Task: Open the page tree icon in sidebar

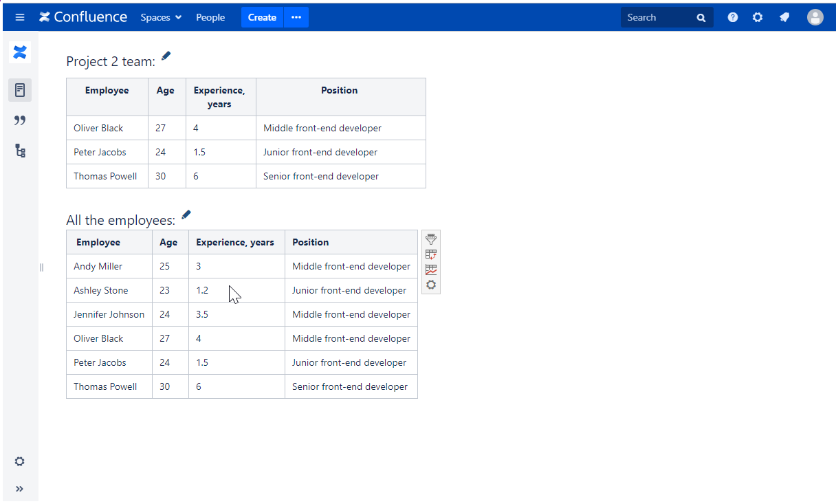Action: tap(20, 151)
